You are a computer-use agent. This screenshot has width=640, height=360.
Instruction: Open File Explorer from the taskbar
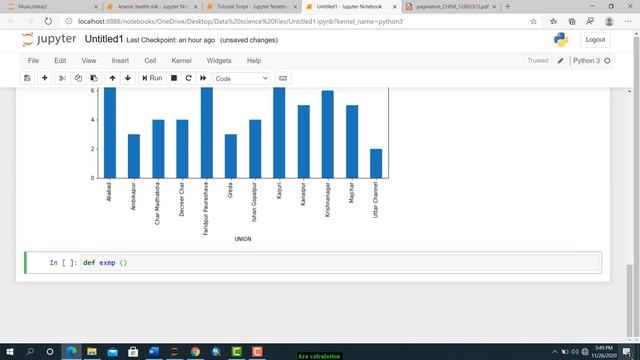pos(92,351)
